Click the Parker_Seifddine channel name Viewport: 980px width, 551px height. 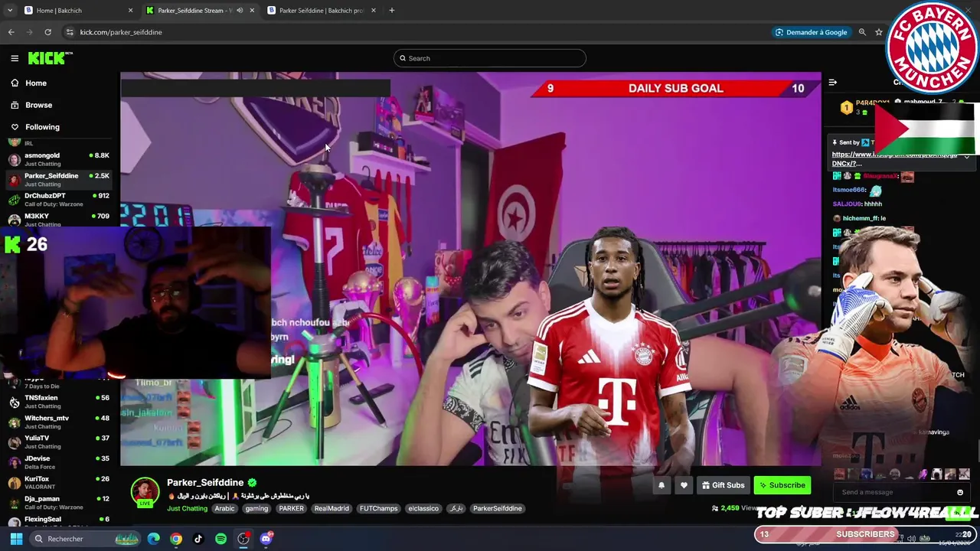(205, 482)
